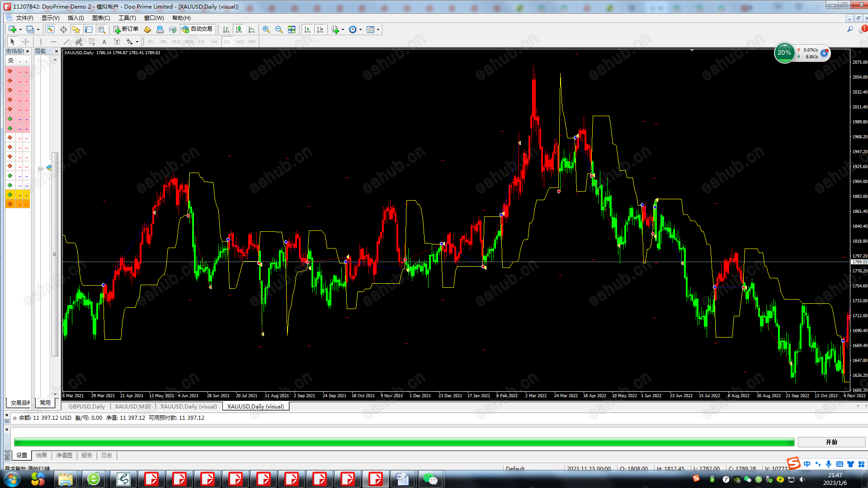Open the Fibonacci retracement tool

point(92,42)
